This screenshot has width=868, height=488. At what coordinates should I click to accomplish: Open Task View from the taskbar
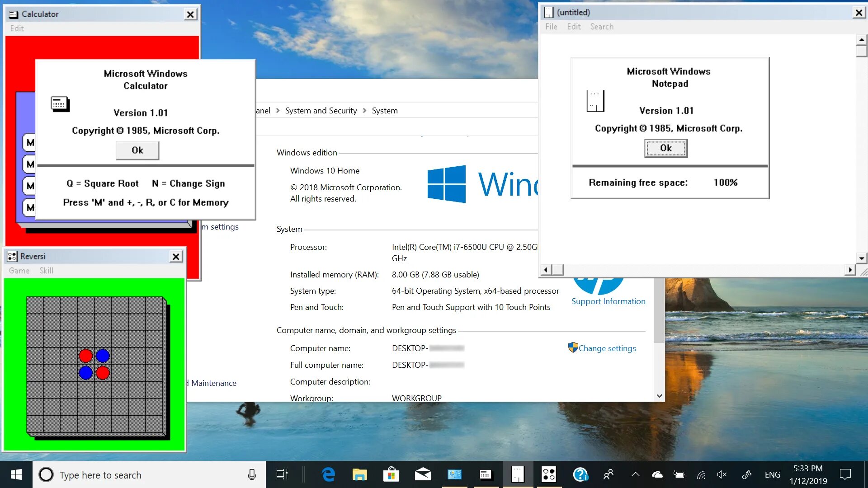(282, 474)
